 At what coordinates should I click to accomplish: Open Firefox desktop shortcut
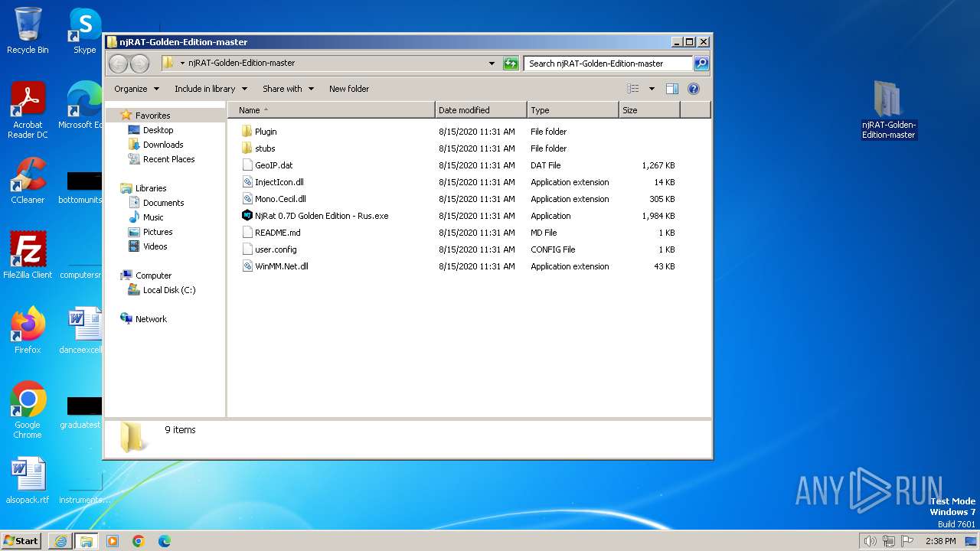click(x=28, y=330)
